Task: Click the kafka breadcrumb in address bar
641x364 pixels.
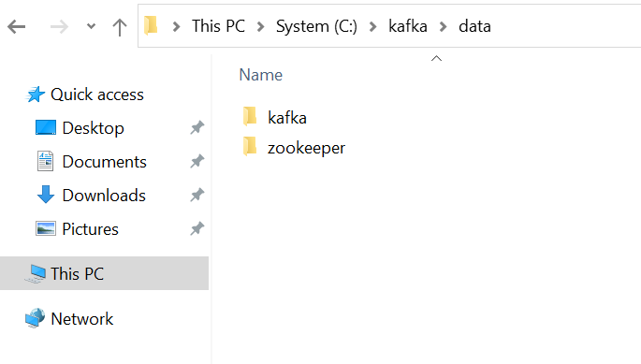Action: [408, 26]
